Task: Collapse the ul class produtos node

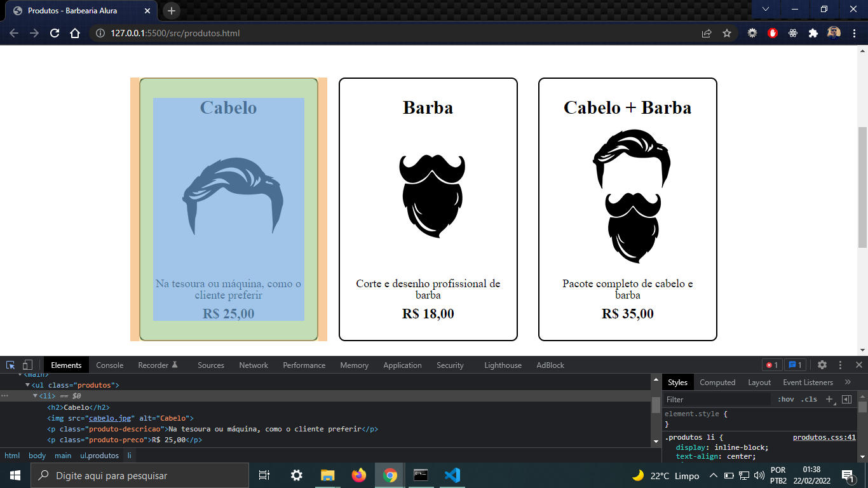Action: coord(27,385)
